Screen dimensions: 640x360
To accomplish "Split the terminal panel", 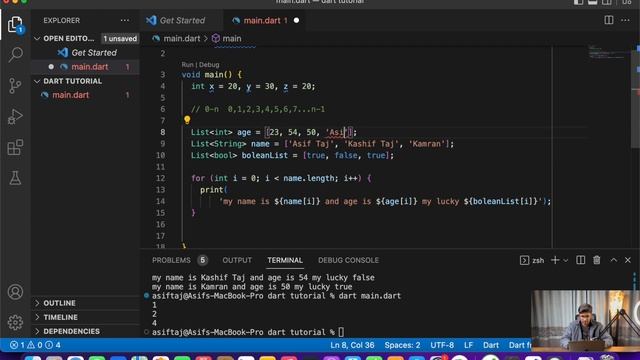I will [580, 260].
